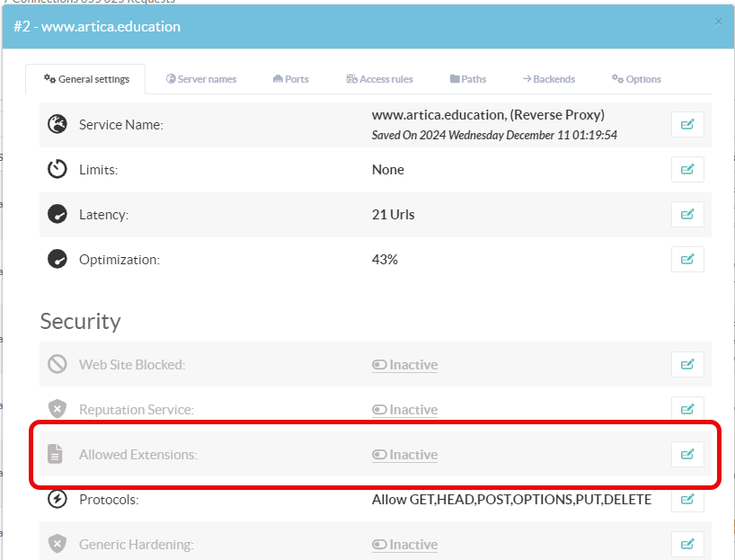Viewport: 735px width, 560px height.
Task: Click edit icon for Web Site Blocked
Action: [687, 364]
